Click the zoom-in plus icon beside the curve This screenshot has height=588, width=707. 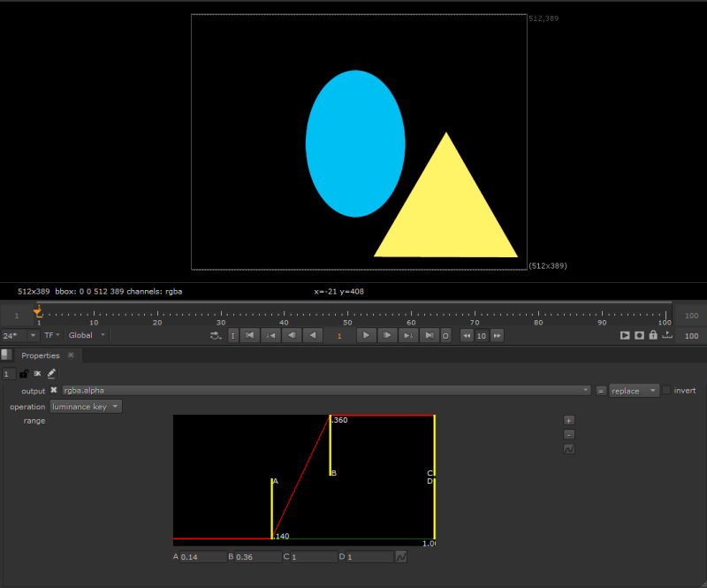569,420
